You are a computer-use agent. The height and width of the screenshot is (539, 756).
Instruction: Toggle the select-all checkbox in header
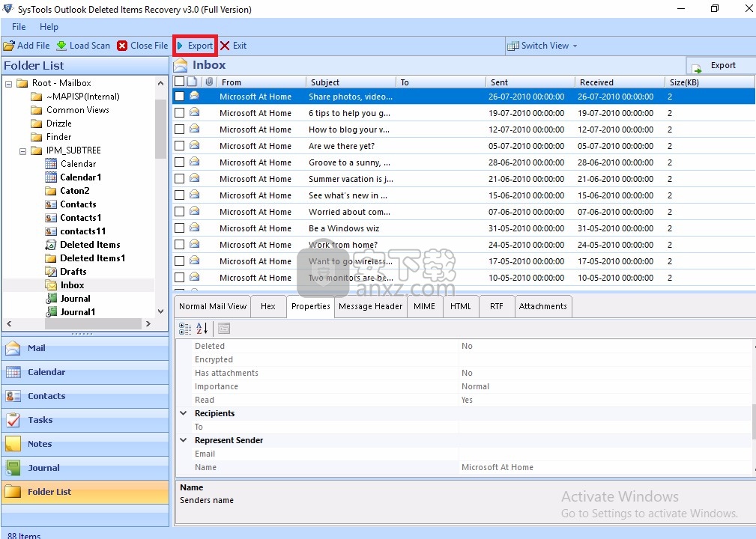(179, 82)
